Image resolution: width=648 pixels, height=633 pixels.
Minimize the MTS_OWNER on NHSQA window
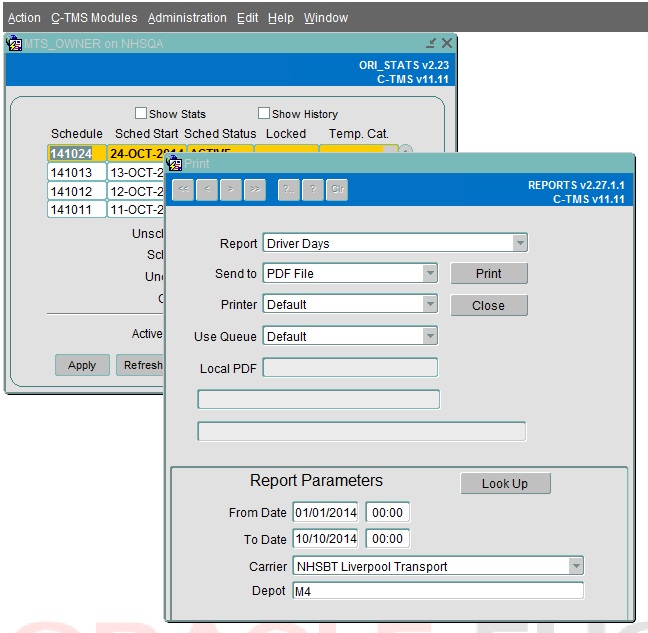pyautogui.click(x=431, y=43)
